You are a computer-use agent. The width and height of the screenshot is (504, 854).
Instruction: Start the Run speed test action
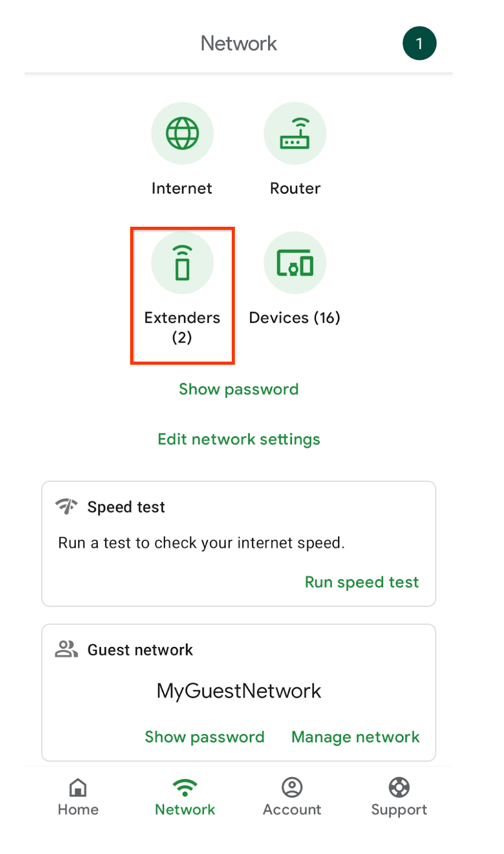pyautogui.click(x=361, y=582)
